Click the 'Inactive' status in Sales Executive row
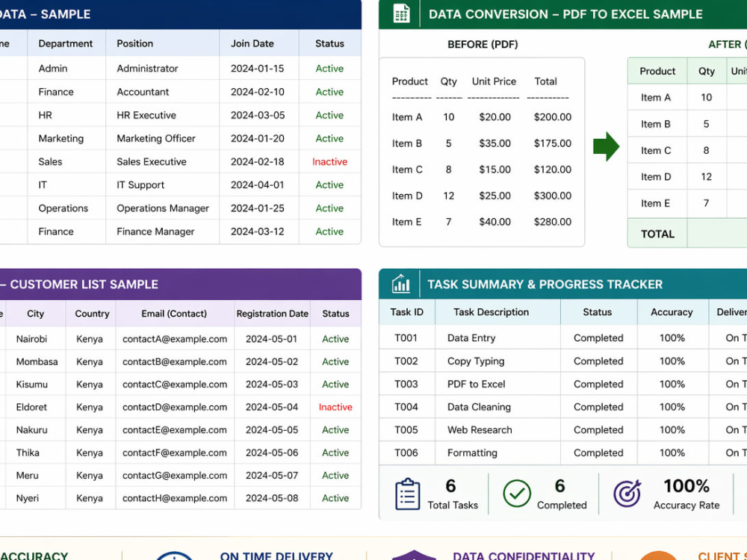This screenshot has width=747, height=560. [x=329, y=161]
